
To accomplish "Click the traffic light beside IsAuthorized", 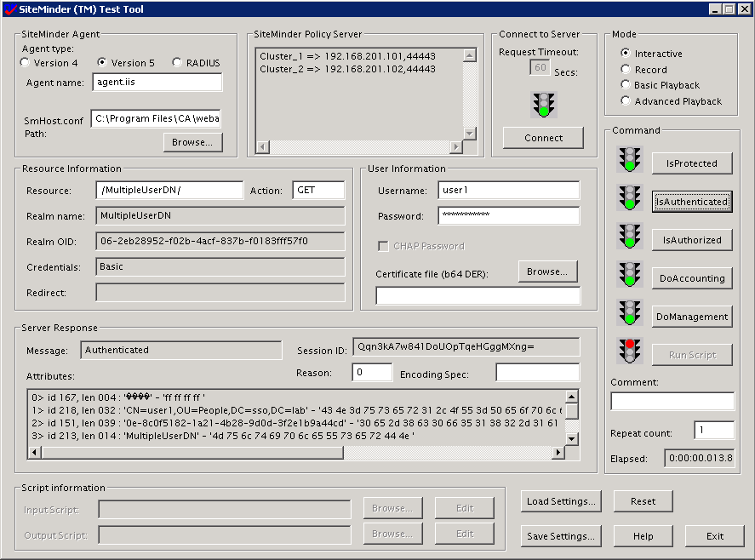I will coord(629,236).
